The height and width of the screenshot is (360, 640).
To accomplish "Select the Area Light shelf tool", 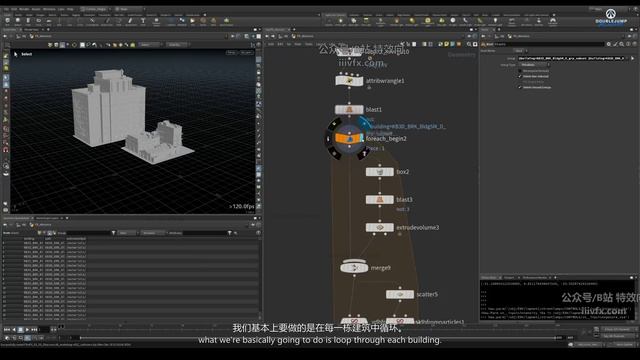I will [x=366, y=21].
